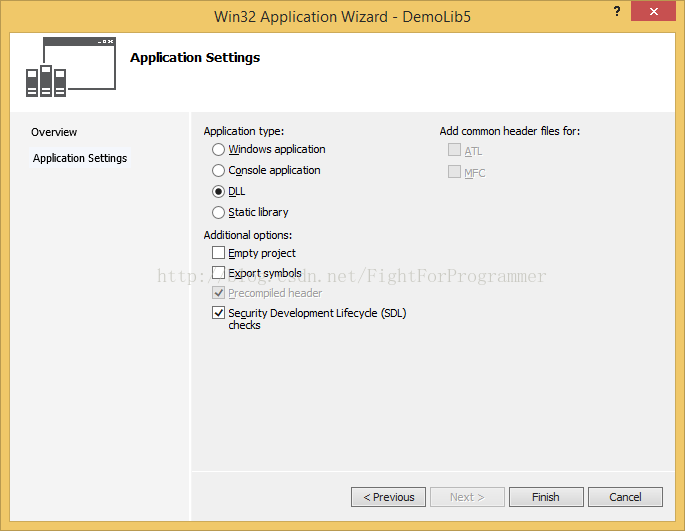Viewport: 685px width, 531px height.
Task: Select the DLL application type
Action: pos(218,191)
